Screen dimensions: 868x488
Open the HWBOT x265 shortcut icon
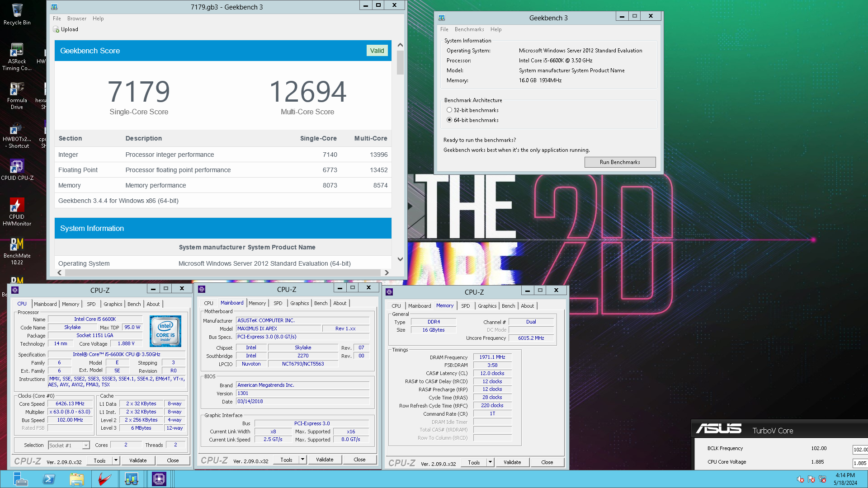tap(17, 135)
